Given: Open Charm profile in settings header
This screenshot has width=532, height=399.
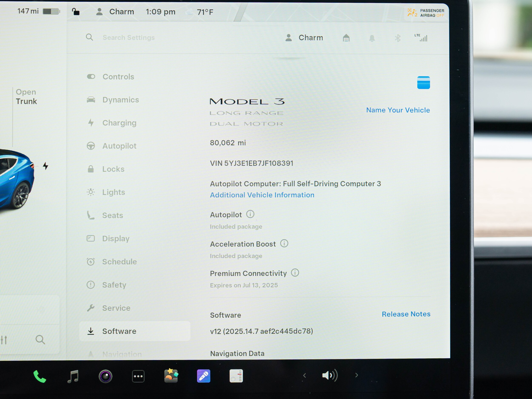Looking at the screenshot, I should pyautogui.click(x=304, y=38).
